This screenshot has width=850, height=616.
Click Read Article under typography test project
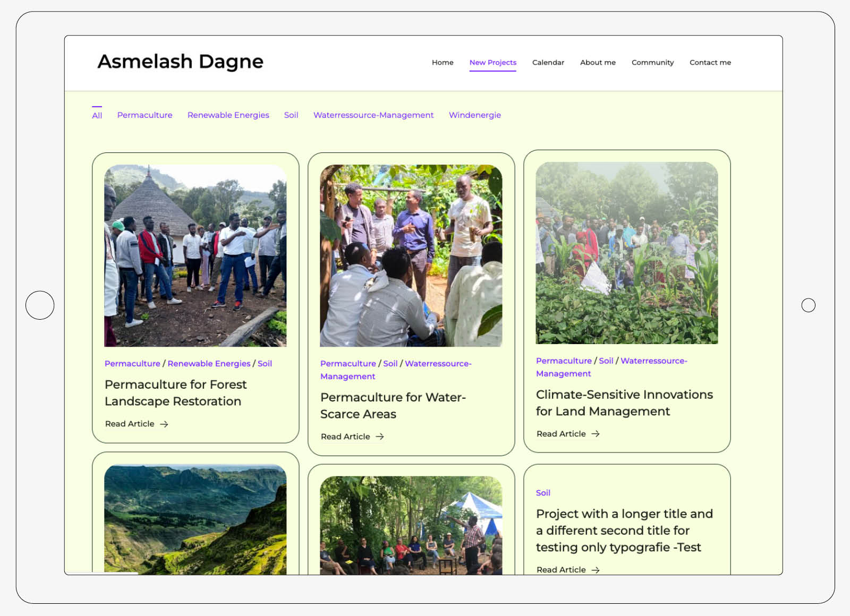click(561, 570)
